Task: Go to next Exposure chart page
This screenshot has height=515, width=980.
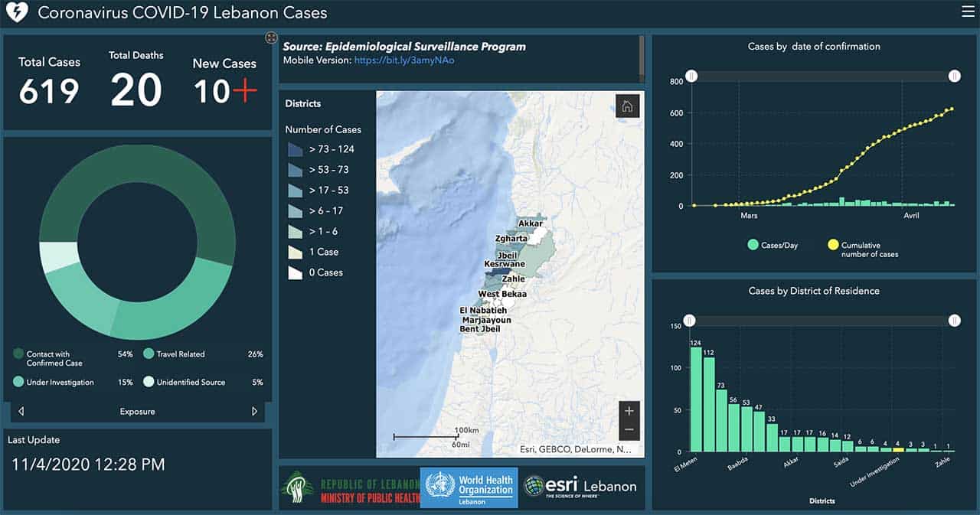Action: [x=255, y=412]
